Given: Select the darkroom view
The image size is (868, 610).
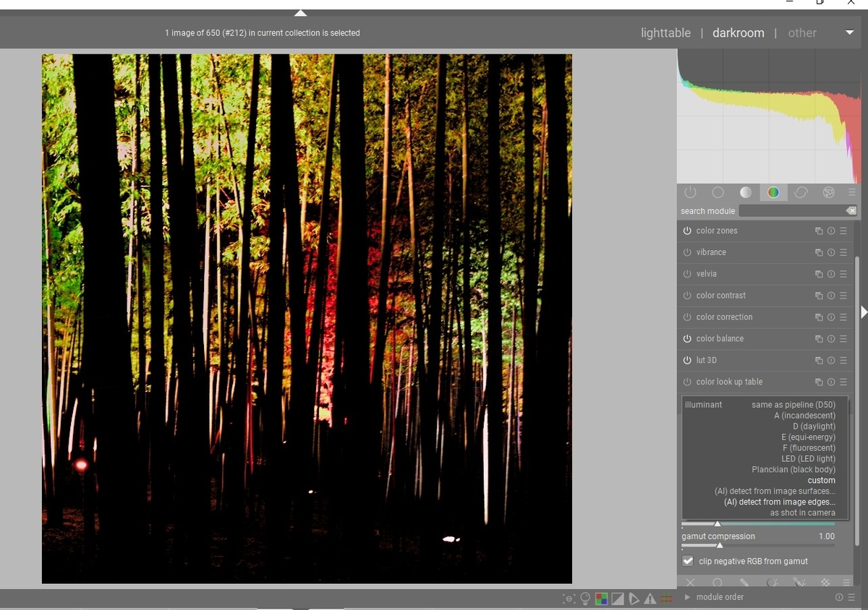Looking at the screenshot, I should [x=738, y=33].
